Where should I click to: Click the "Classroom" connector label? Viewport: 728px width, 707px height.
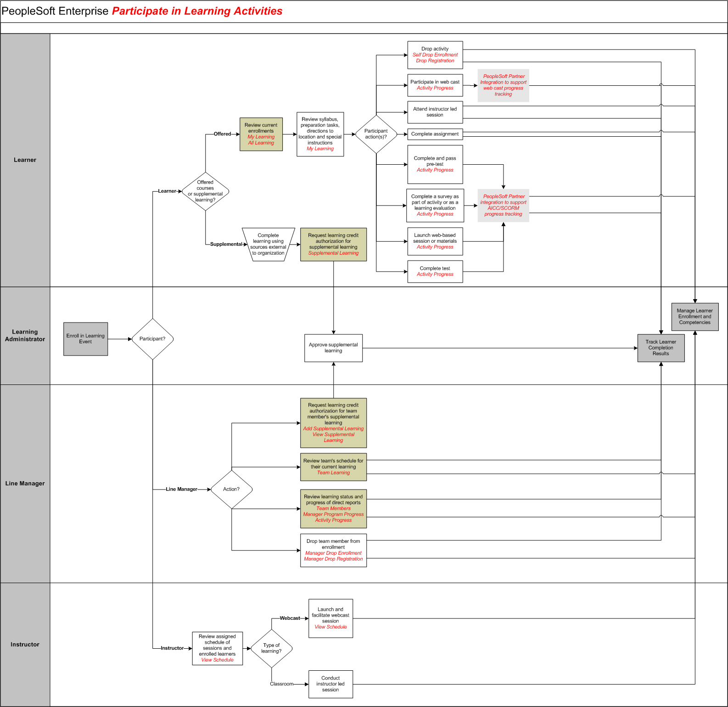(282, 684)
